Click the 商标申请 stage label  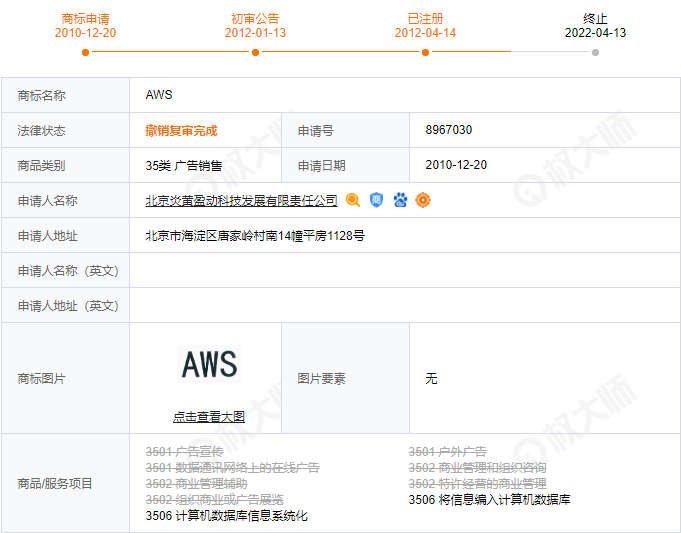[x=86, y=19]
